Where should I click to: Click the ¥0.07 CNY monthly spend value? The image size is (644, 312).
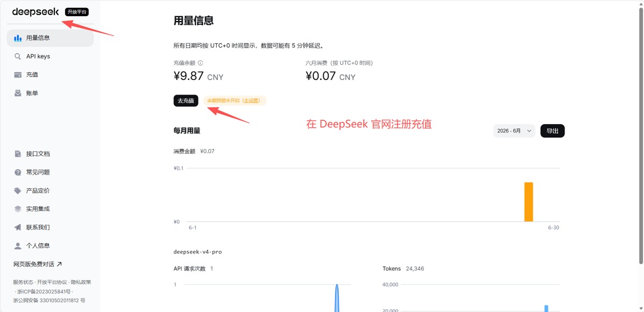330,76
